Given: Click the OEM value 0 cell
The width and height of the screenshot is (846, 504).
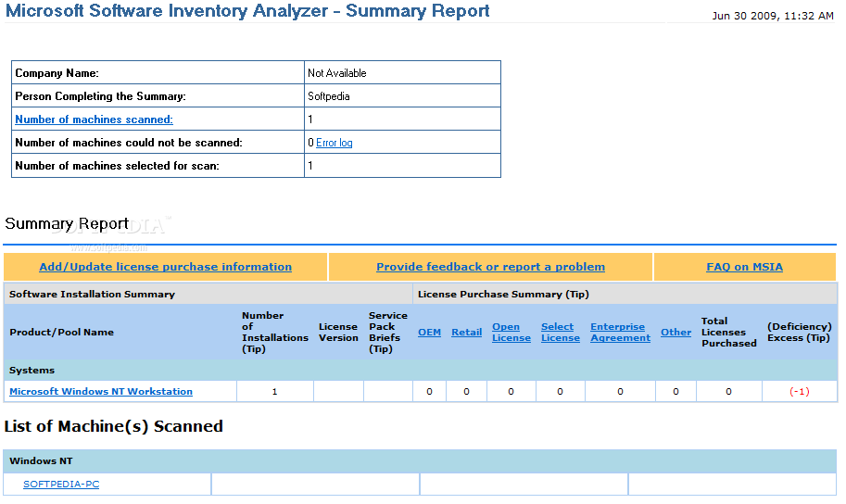Looking at the screenshot, I should 429,391.
